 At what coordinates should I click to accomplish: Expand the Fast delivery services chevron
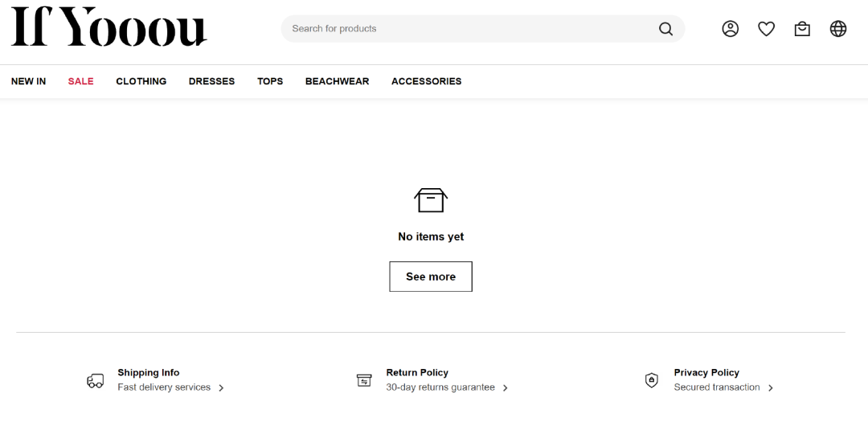point(221,387)
